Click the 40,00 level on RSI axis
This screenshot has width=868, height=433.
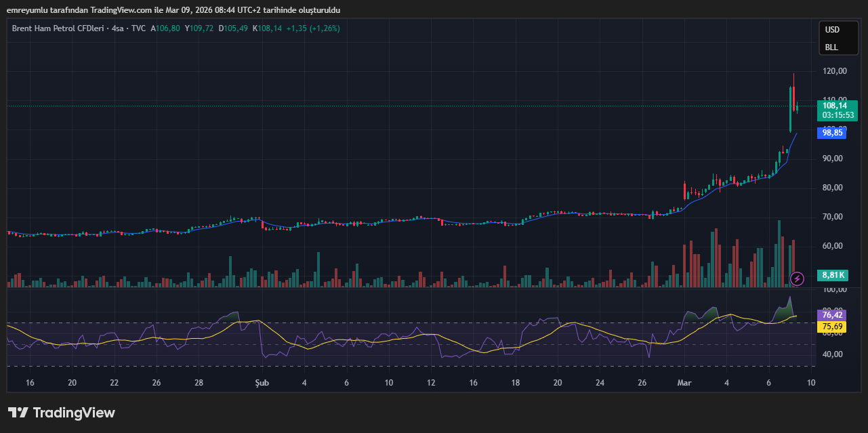click(x=831, y=354)
